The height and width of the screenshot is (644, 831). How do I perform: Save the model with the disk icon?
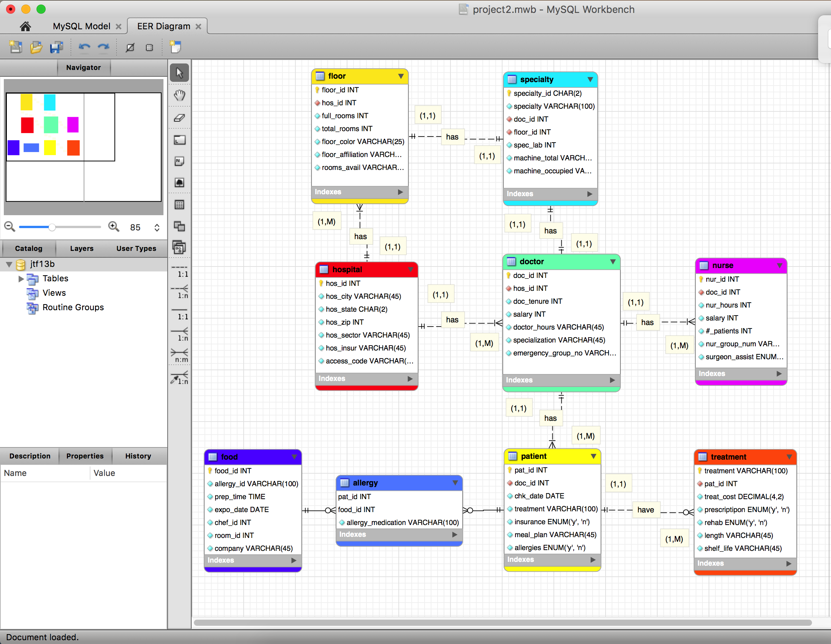(57, 47)
